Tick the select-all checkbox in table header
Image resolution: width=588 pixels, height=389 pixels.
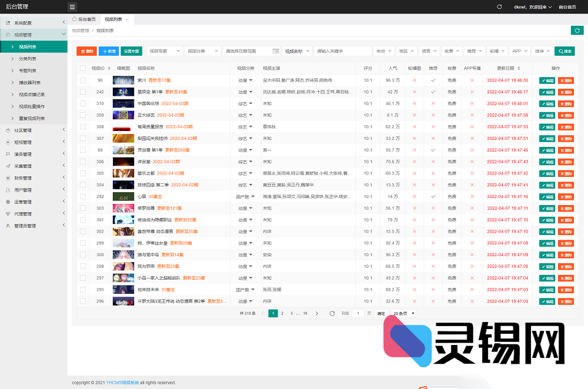click(83, 68)
